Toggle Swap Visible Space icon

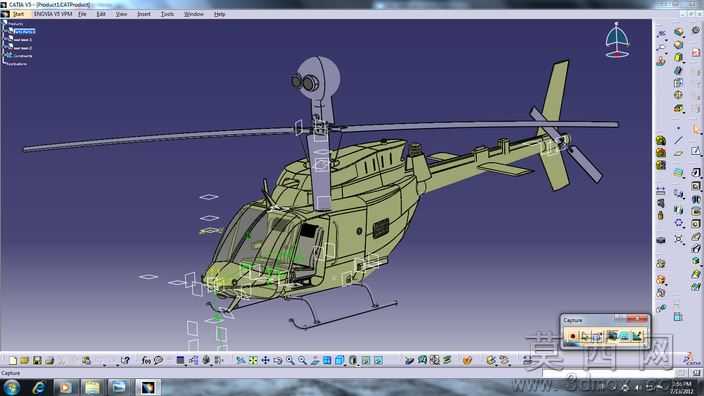click(x=378, y=361)
